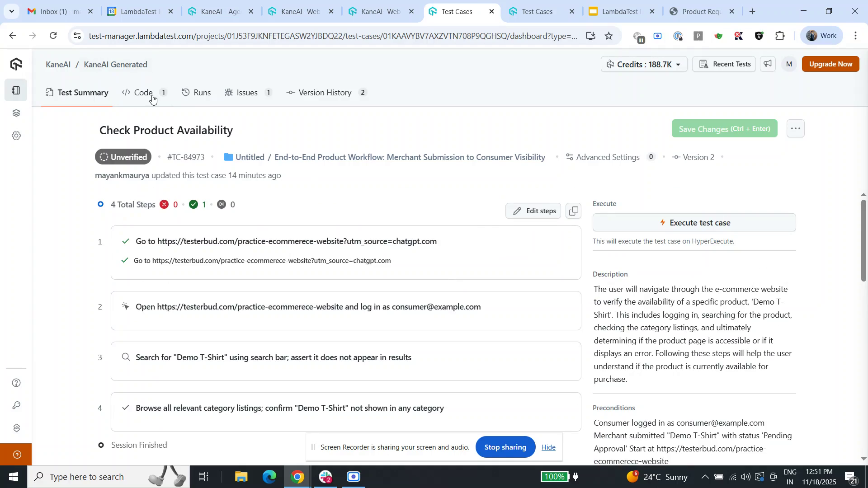Toggle the Unverified status badge

pyautogui.click(x=123, y=157)
